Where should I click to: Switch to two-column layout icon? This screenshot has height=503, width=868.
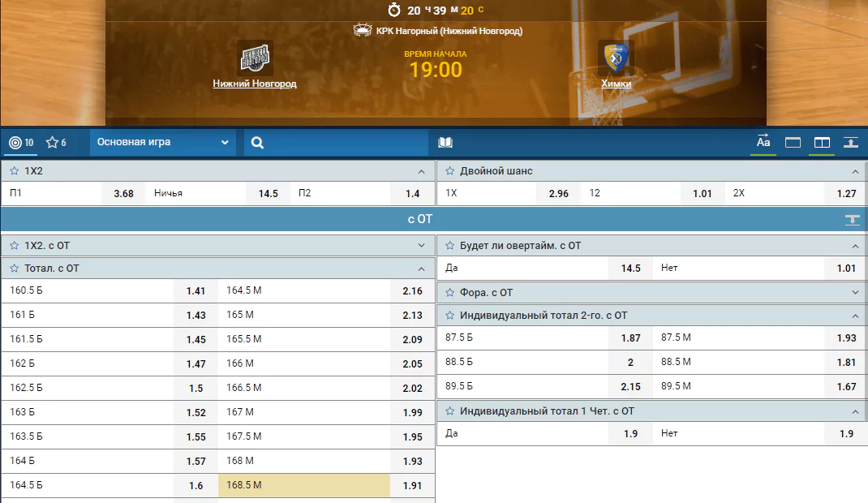(822, 143)
